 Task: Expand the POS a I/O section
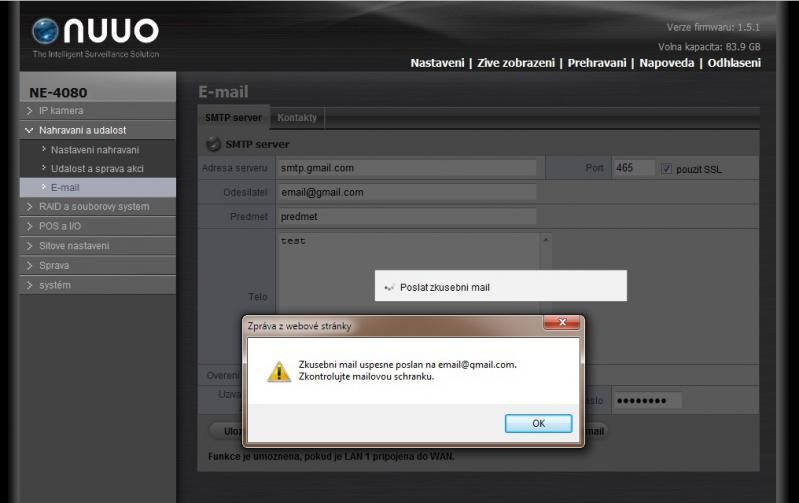point(61,226)
